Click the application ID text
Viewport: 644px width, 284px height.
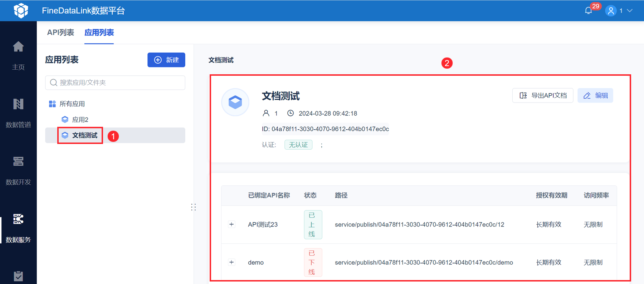(x=325, y=129)
